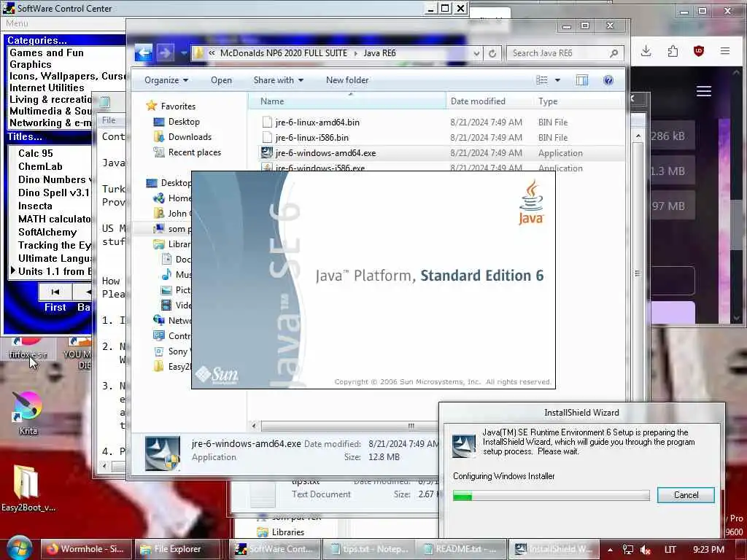Screen dimensions: 747x560
Task: Open the Organize dropdown menu
Action: click(166, 80)
